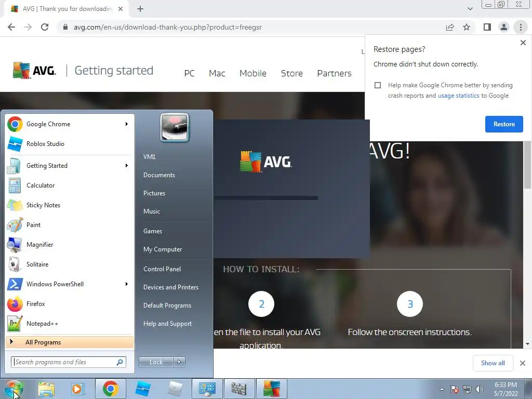
Task: Open File Explorer from taskbar
Action: [46, 389]
